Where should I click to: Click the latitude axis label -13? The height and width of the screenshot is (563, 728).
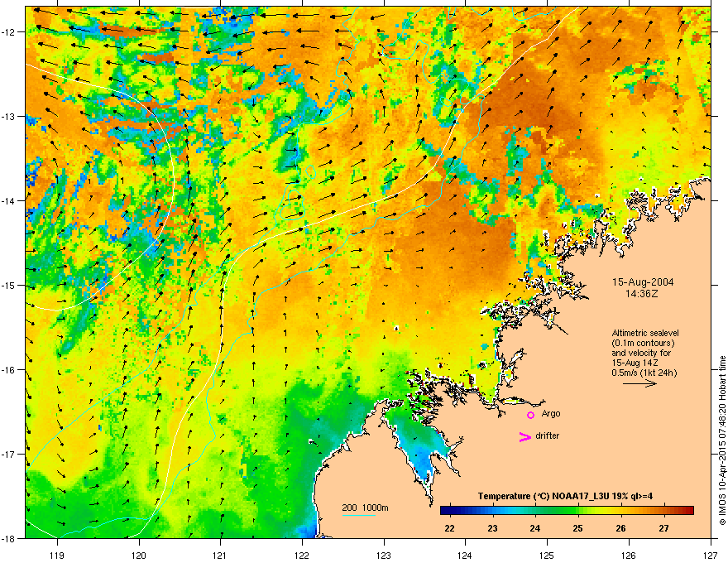(x=9, y=116)
